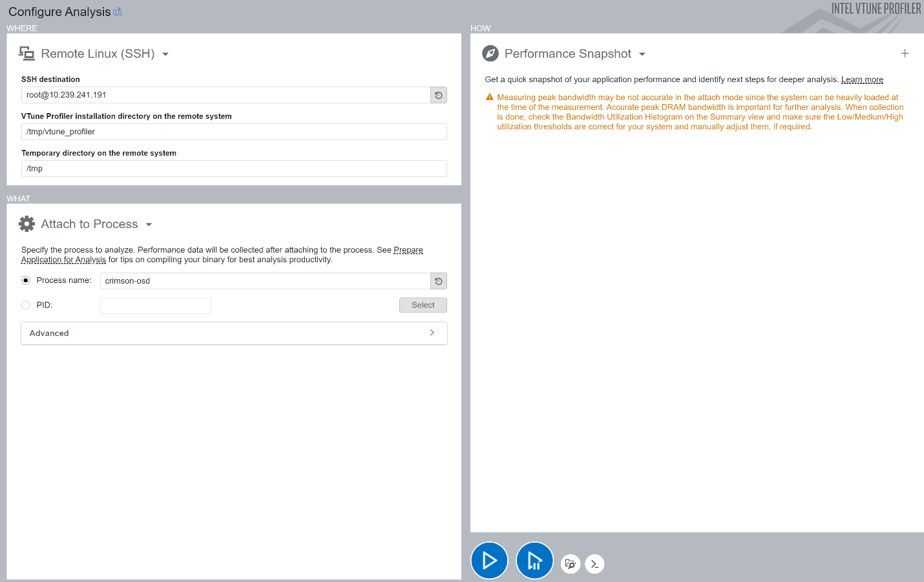Screen dimensions: 924x582
Task: Open the Prepare Application for Analysis link
Action: [x=408, y=250]
